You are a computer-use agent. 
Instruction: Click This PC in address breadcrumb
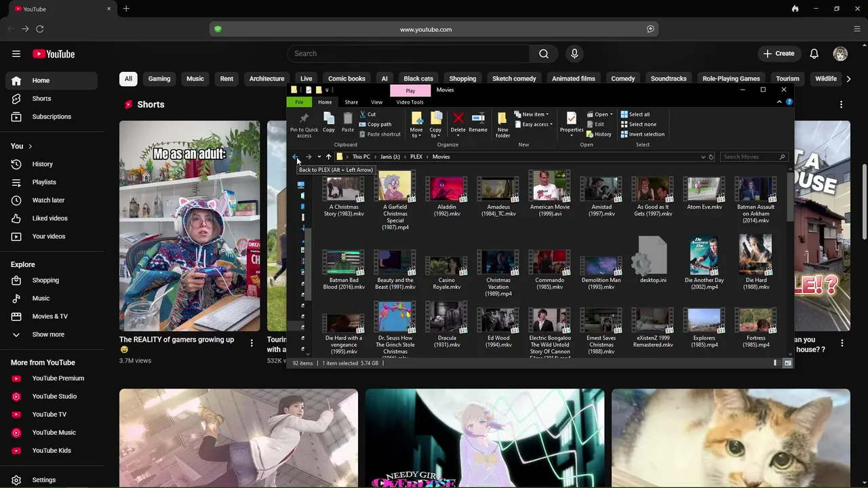coord(361,157)
